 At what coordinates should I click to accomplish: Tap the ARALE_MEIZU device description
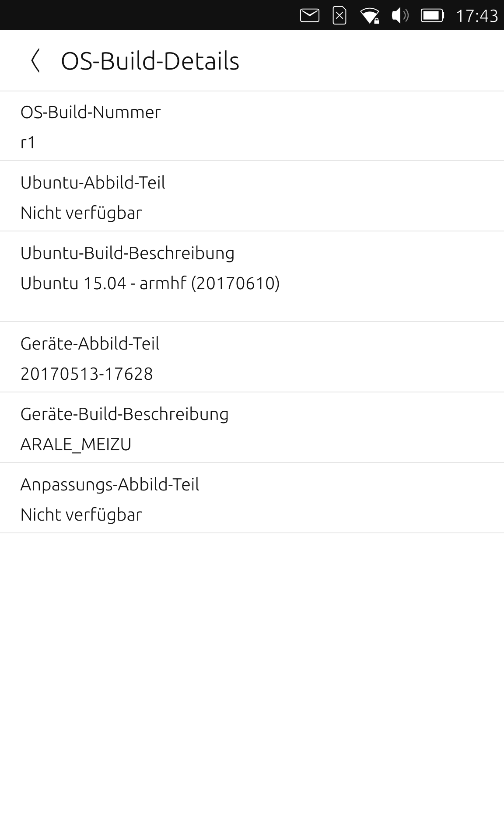pyautogui.click(x=76, y=444)
